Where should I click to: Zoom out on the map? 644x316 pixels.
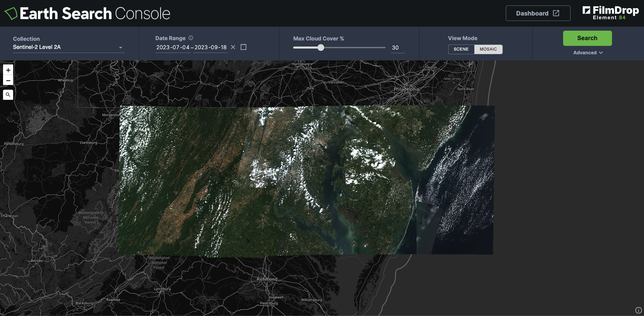pos(8,80)
